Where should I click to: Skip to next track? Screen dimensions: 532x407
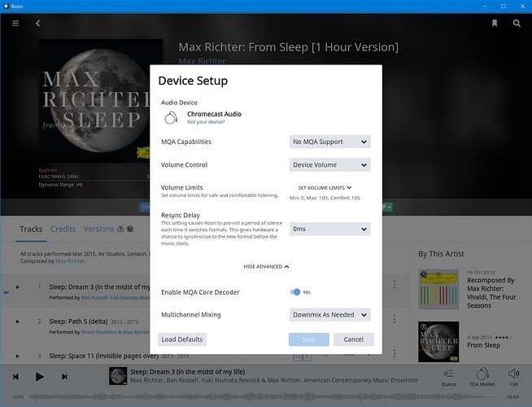click(x=64, y=376)
